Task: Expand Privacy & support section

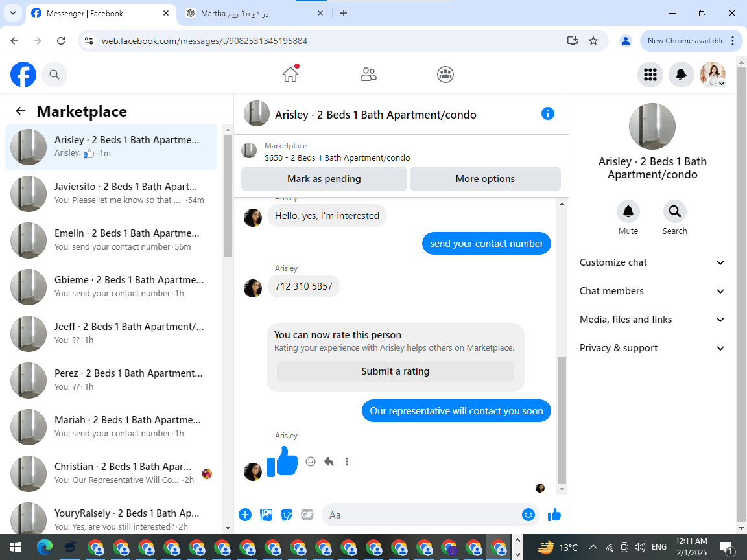Action: (x=652, y=349)
